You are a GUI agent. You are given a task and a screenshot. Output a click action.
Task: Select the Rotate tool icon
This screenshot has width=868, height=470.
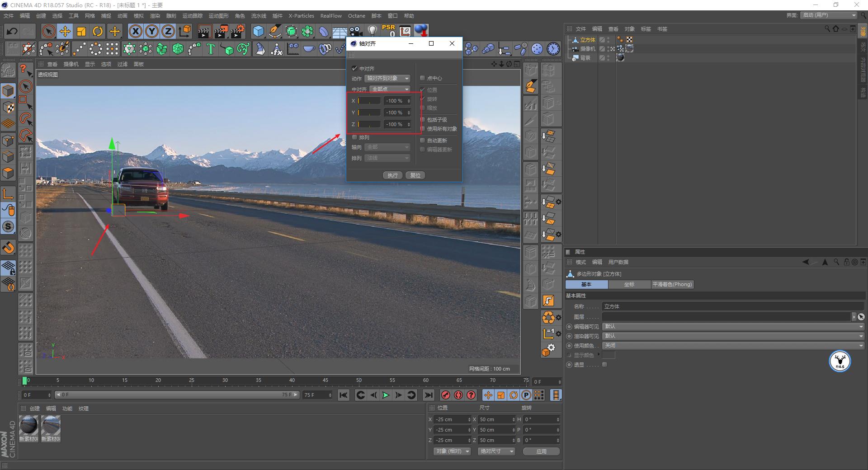(x=98, y=31)
